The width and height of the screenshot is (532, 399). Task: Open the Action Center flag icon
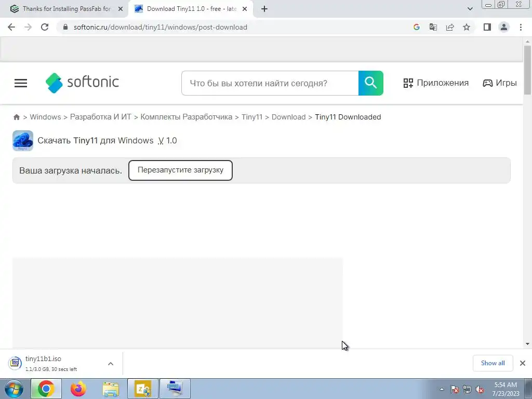pyautogui.click(x=454, y=389)
